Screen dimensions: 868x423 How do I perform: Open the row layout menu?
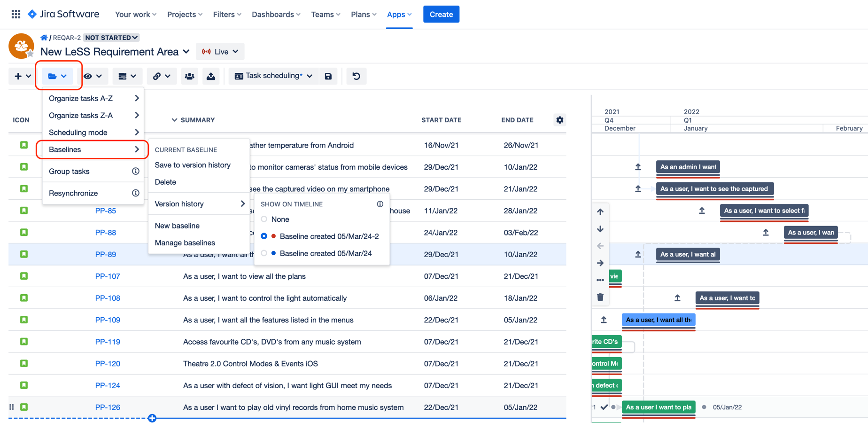coord(127,76)
